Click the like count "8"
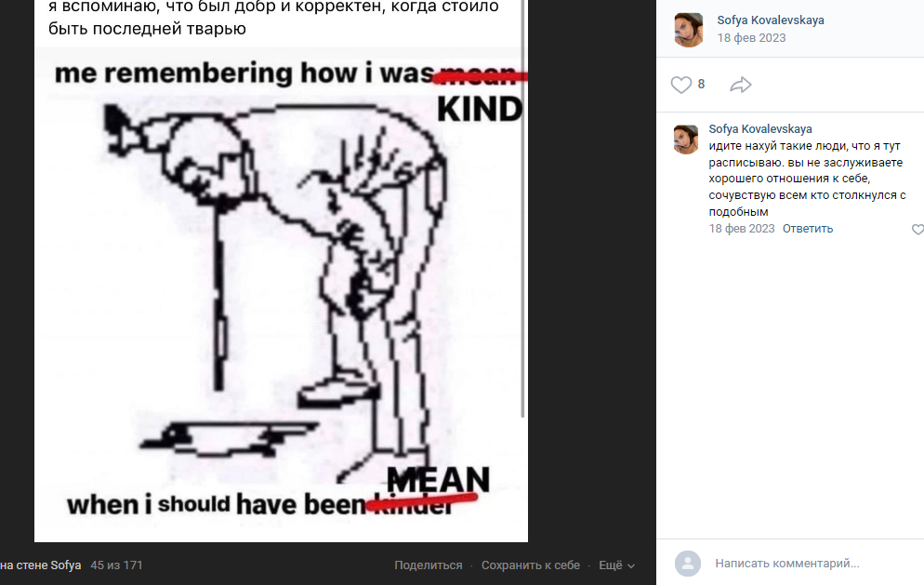This screenshot has width=924, height=585. click(x=701, y=85)
